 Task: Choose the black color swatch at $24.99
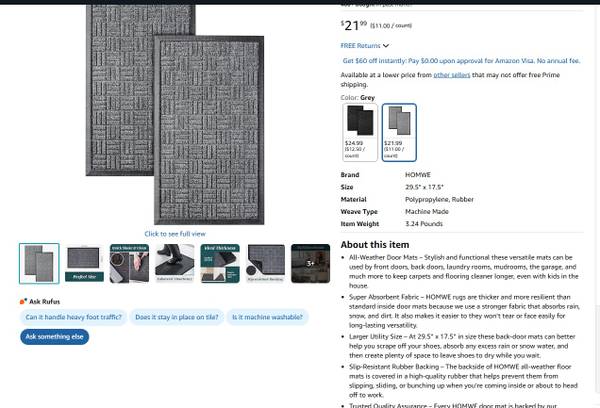360,132
